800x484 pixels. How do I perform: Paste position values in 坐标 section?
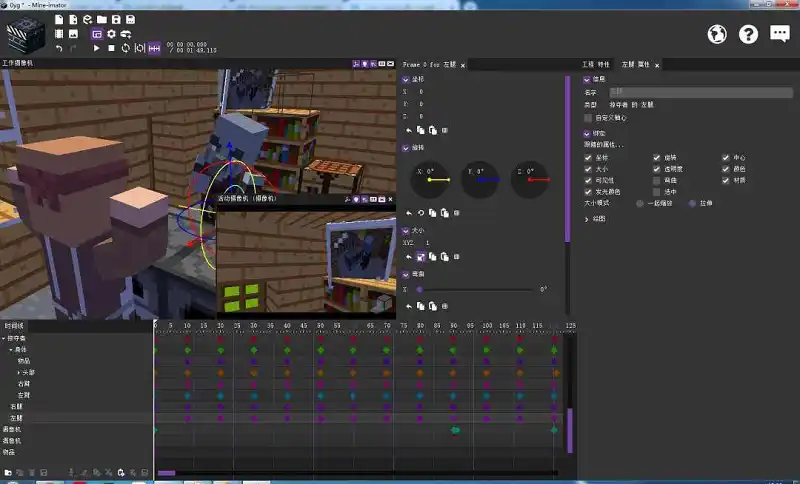[433, 131]
